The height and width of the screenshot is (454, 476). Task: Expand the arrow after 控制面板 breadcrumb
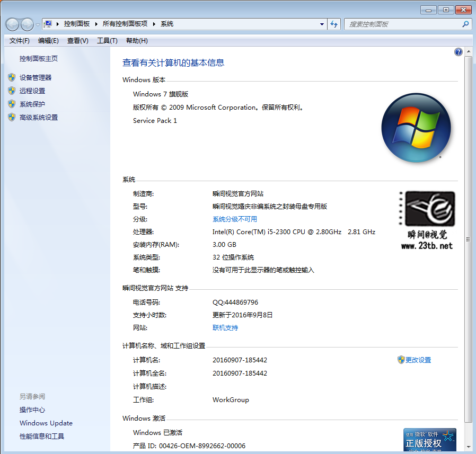pos(96,24)
